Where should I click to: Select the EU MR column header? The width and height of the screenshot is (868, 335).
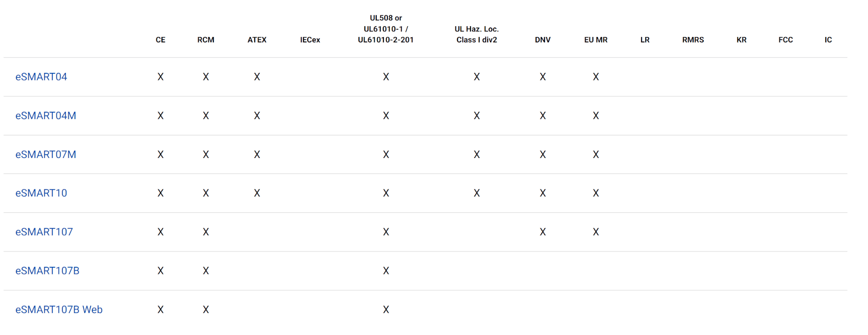[595, 40]
